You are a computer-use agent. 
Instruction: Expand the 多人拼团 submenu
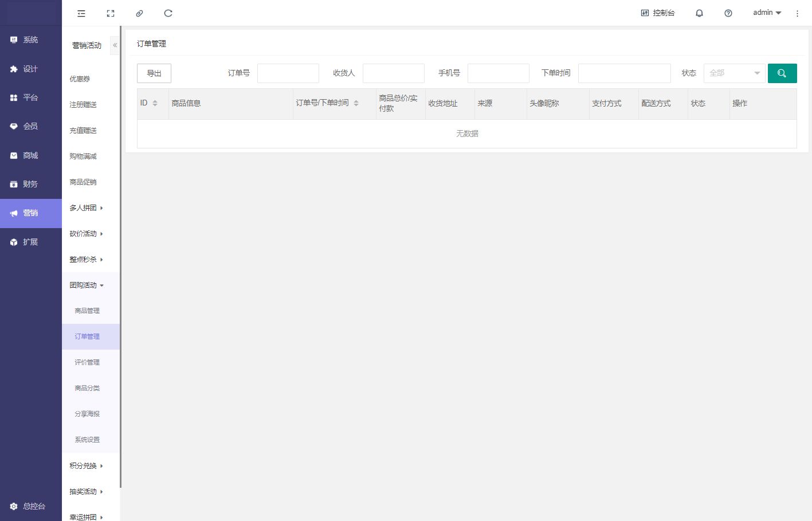86,208
